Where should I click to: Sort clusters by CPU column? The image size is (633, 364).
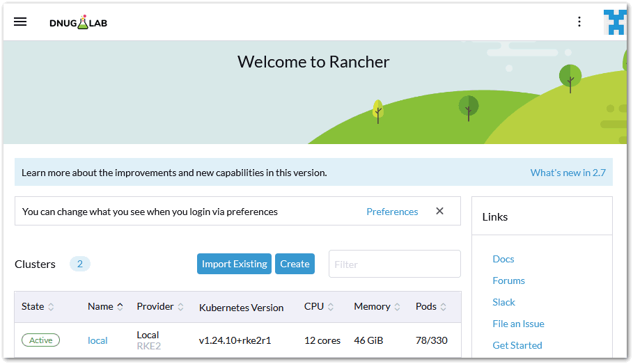pyautogui.click(x=319, y=307)
